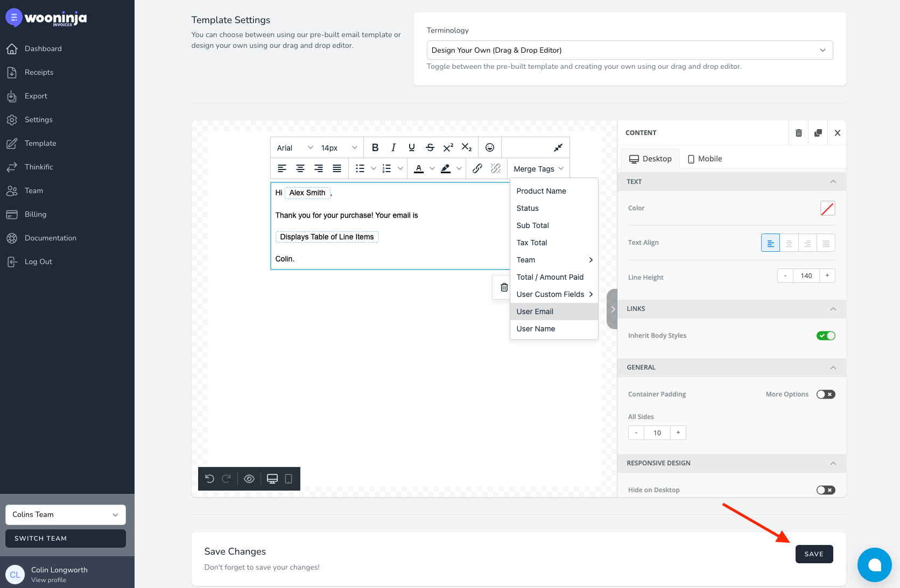The width and height of the screenshot is (900, 588).
Task: Duplicate the content block
Action: point(818,133)
